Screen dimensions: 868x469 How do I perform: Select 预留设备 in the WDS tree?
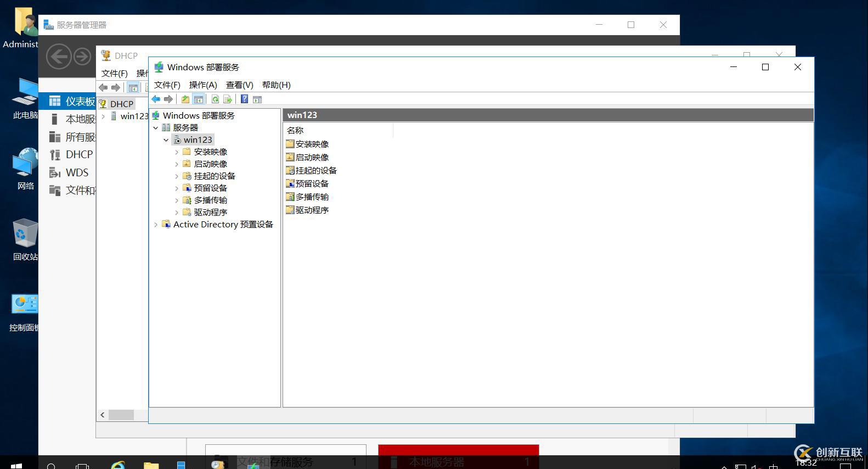point(210,188)
